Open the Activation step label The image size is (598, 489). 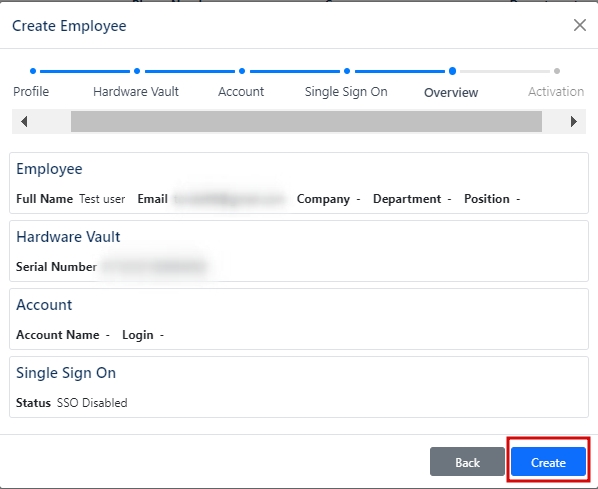tap(556, 92)
